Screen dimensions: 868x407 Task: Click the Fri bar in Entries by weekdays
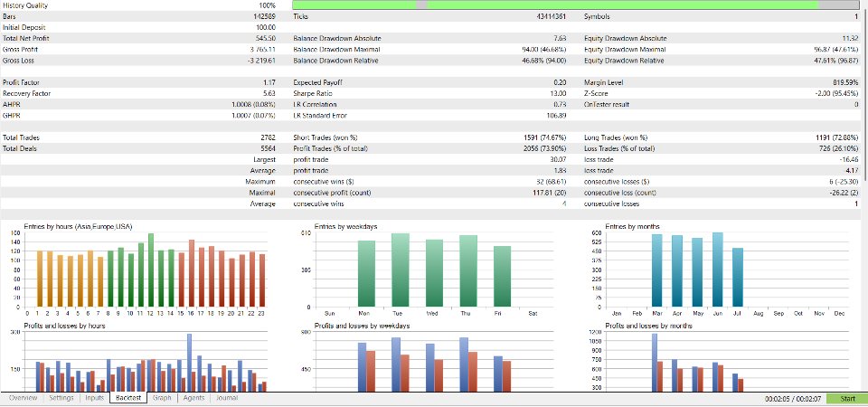click(502, 277)
